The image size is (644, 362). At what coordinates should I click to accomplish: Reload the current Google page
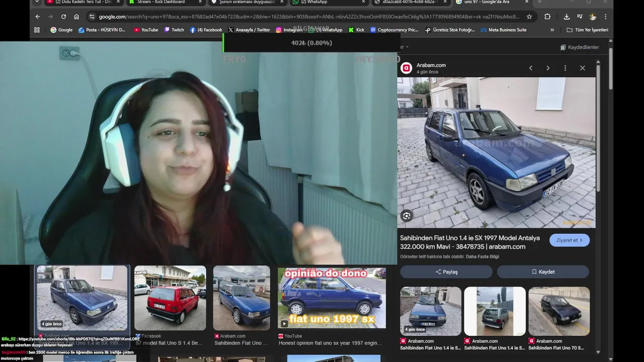click(63, 17)
